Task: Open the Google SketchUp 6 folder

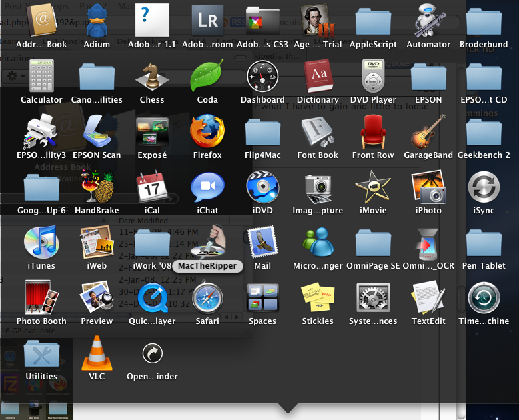Action: coord(41,187)
